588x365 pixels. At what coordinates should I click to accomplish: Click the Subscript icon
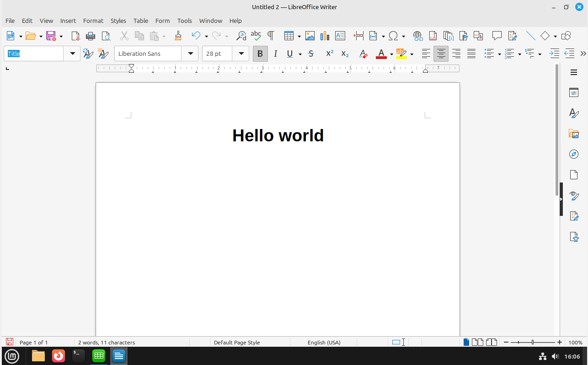pyautogui.click(x=345, y=54)
